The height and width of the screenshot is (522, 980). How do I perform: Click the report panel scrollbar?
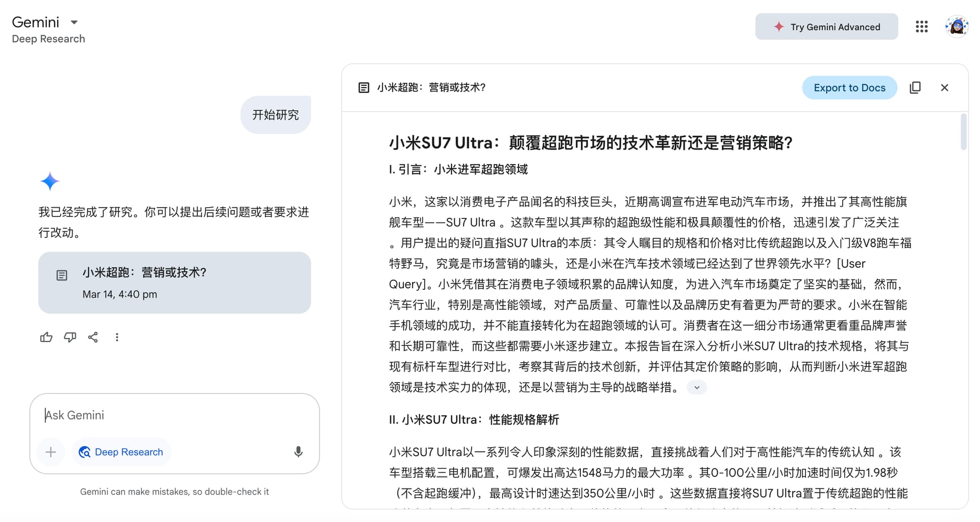964,132
